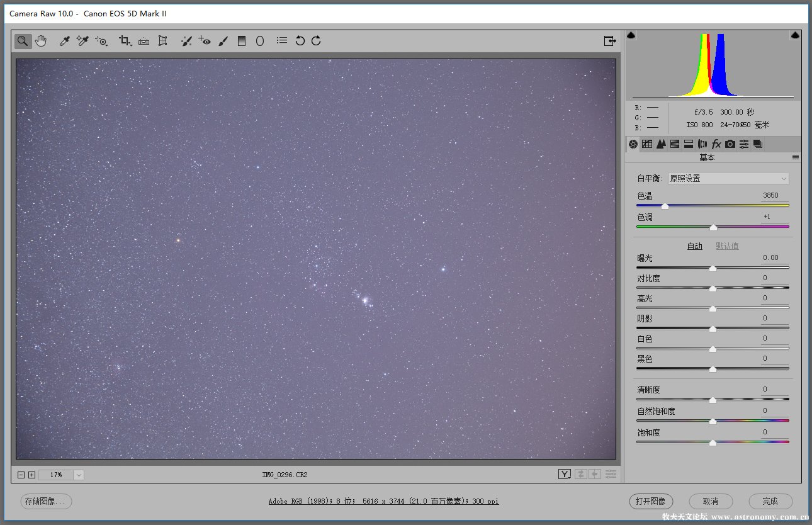Click the 色调 tint slider handle
The image size is (812, 525).
(x=713, y=227)
